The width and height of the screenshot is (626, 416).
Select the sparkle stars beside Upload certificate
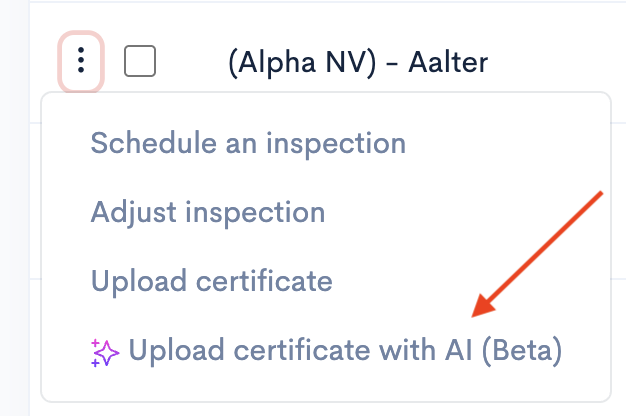(105, 353)
